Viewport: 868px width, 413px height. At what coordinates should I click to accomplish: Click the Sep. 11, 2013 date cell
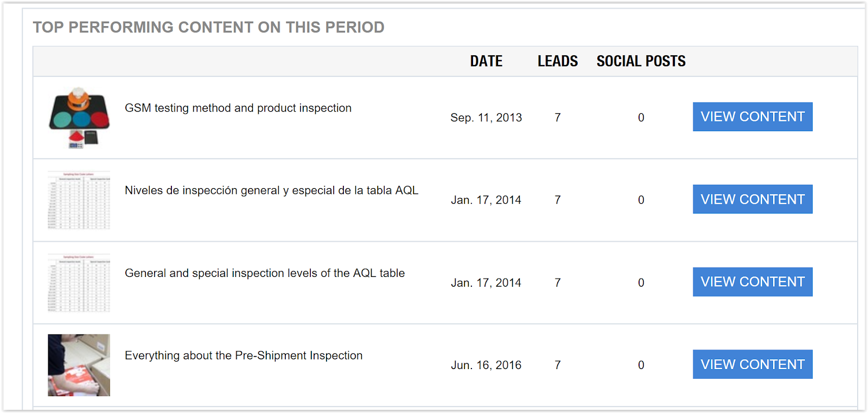(x=486, y=118)
